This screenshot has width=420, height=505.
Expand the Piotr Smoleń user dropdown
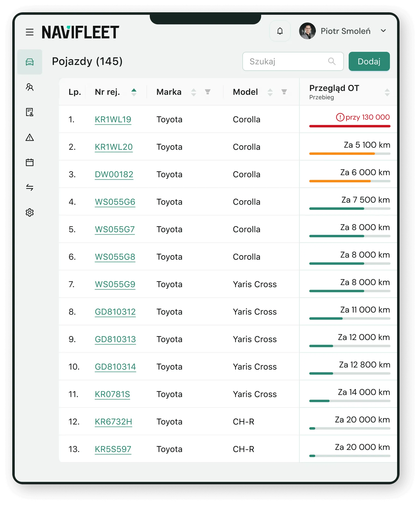point(383,31)
